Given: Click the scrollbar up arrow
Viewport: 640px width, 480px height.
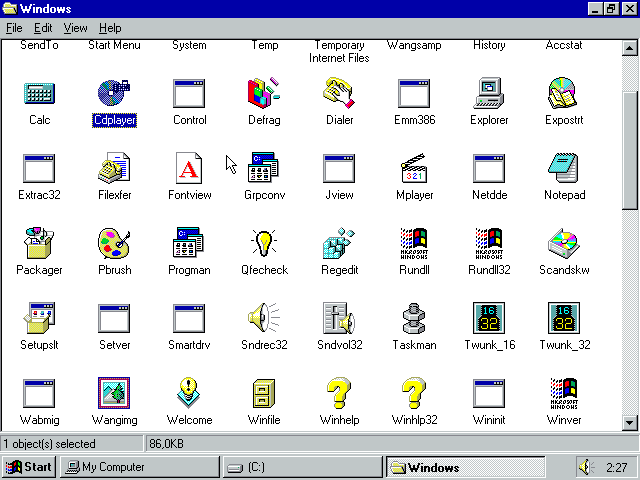Looking at the screenshot, I should click(x=629, y=48).
